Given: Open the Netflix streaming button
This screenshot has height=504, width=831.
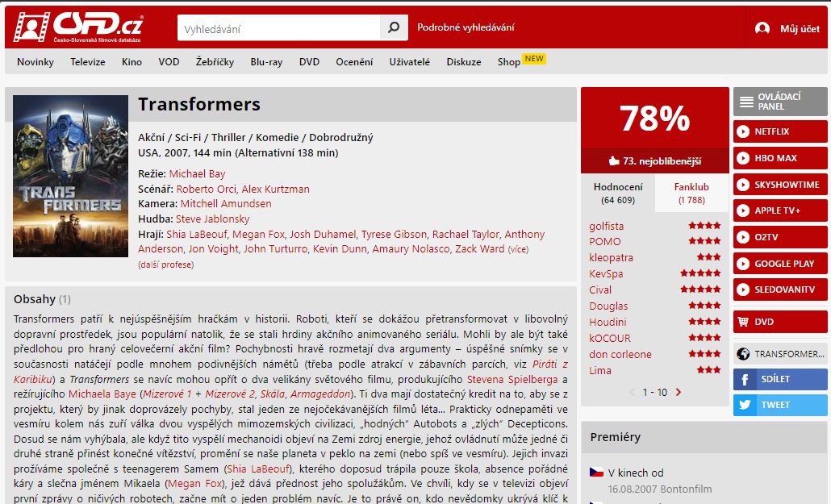Looking at the screenshot, I should pos(779,131).
